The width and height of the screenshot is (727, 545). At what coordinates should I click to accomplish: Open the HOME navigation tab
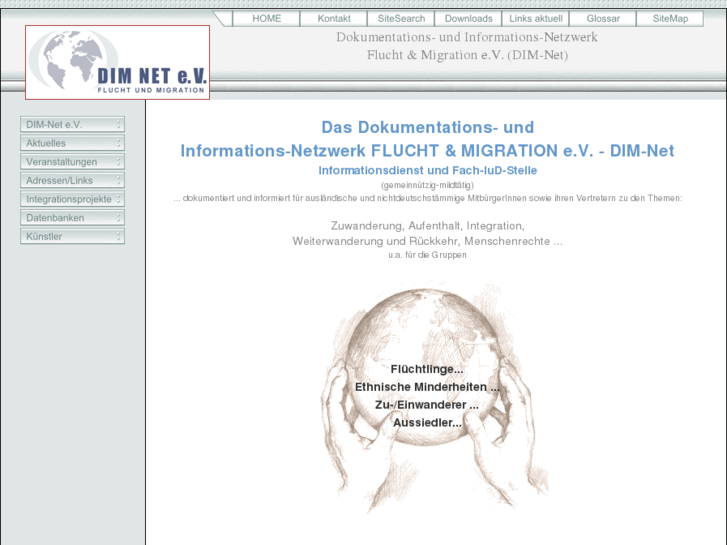[266, 19]
